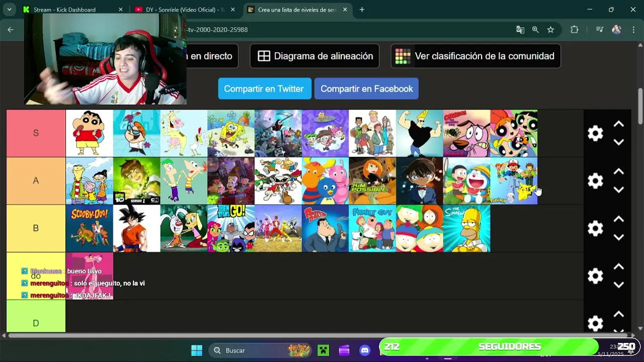Open the Minecraft creeper taskbar icon
The height and width of the screenshot is (362, 644).
tap(324, 350)
